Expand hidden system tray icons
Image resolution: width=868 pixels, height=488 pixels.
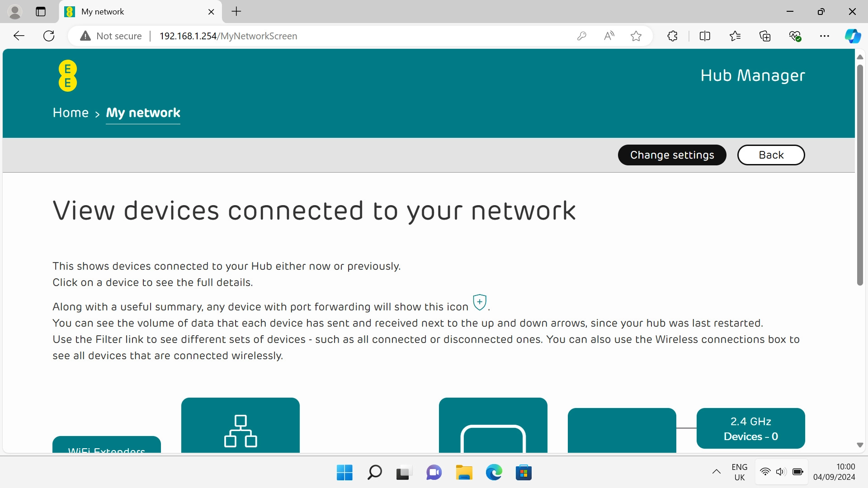716,471
